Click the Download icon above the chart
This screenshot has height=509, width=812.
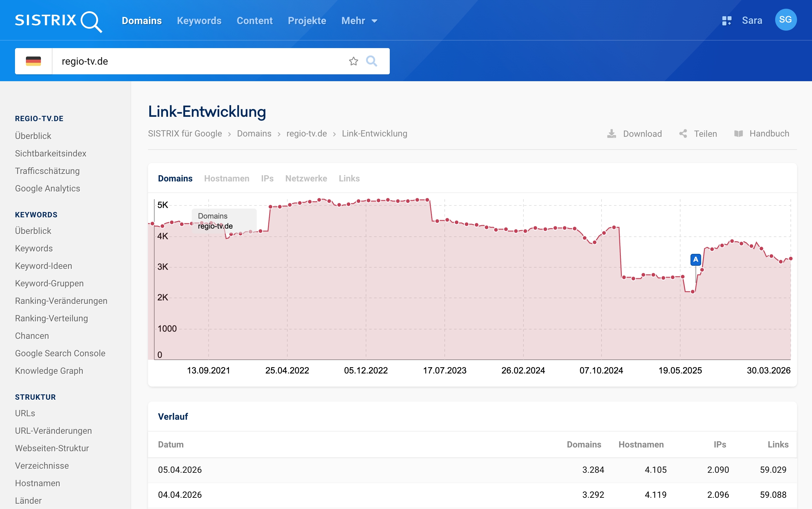click(x=612, y=133)
